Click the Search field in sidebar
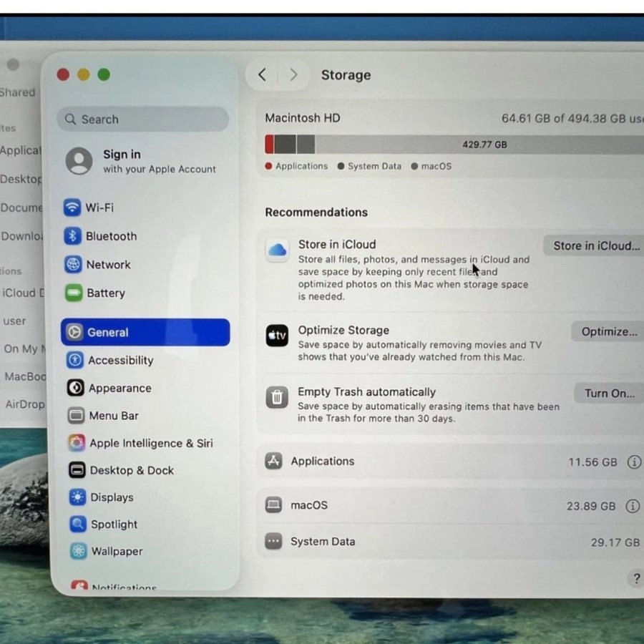Viewport: 644px width, 644px height. [143, 119]
